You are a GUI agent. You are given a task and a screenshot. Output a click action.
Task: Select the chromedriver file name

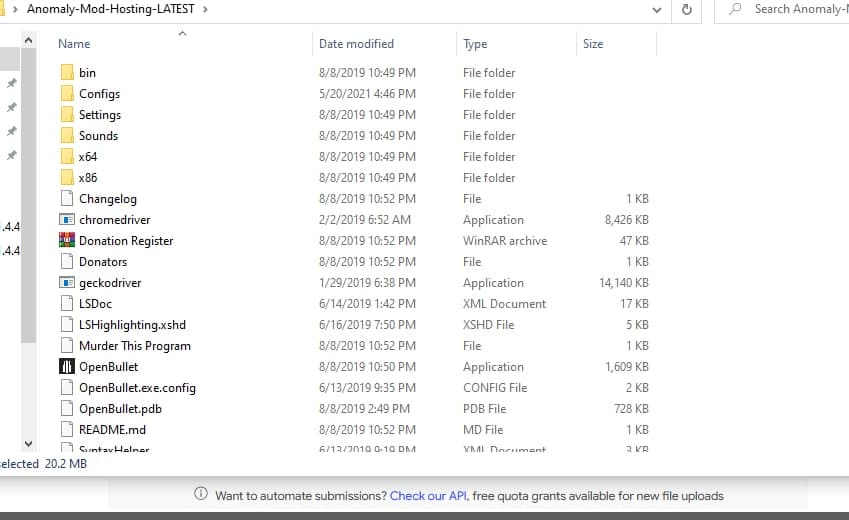[115, 220]
